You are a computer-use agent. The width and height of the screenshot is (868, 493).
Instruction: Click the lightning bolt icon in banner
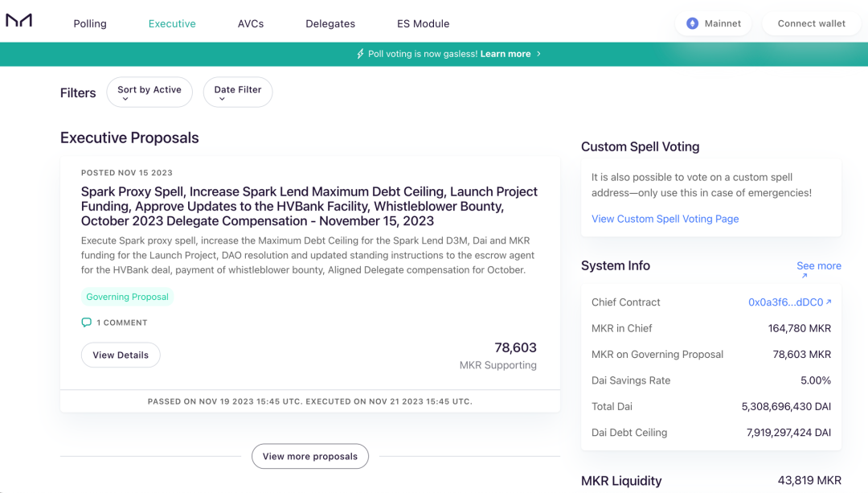360,54
